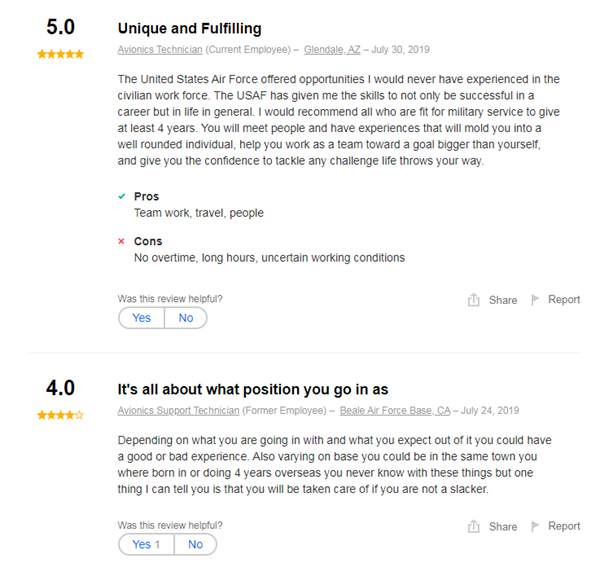Click the Report flag on the 5.0 review
This screenshot has height=572, width=600.
point(535,299)
